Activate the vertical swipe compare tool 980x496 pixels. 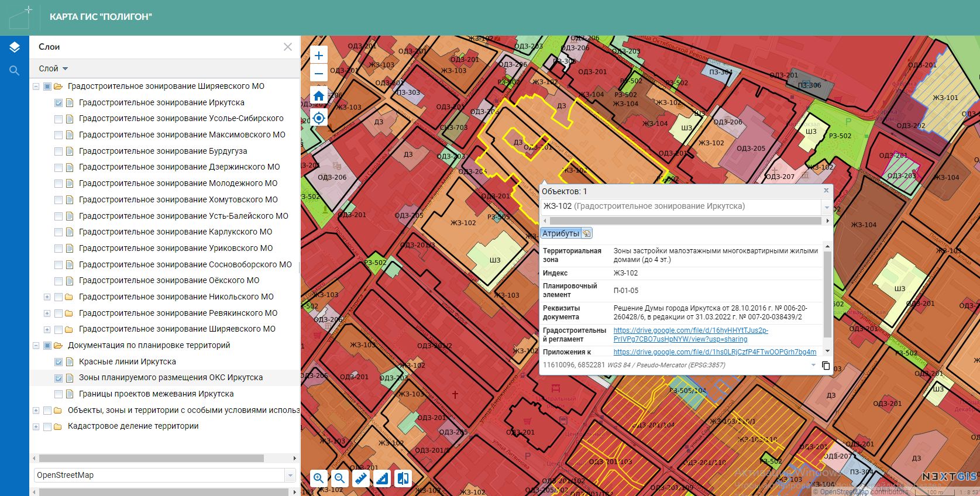coord(403,478)
